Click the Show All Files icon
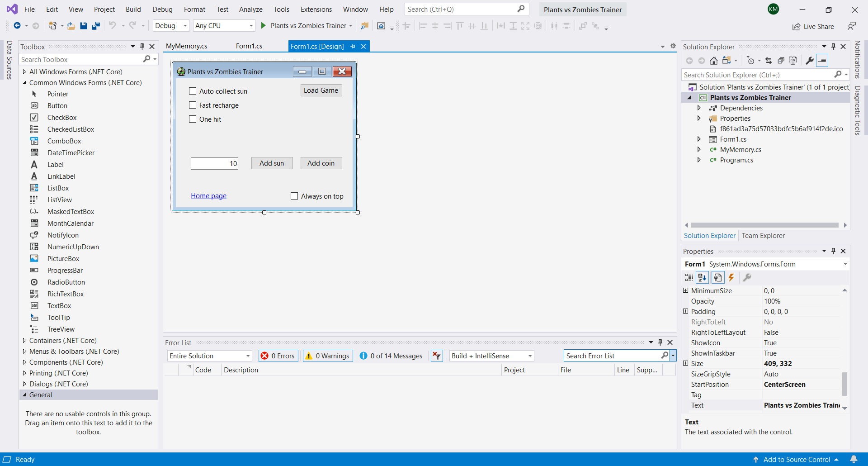The width and height of the screenshot is (868, 466). [793, 61]
